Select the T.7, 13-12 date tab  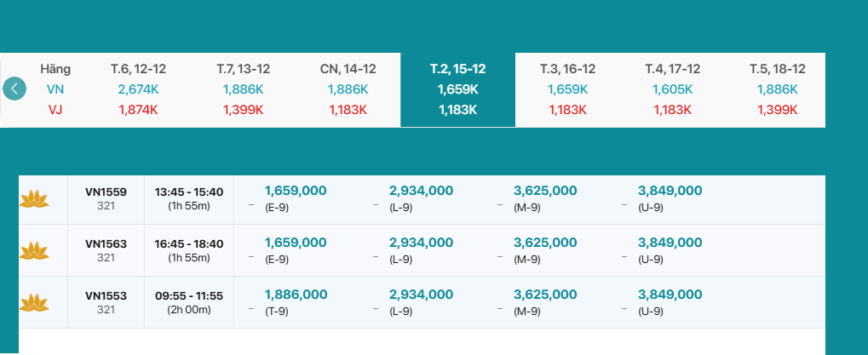tap(243, 89)
